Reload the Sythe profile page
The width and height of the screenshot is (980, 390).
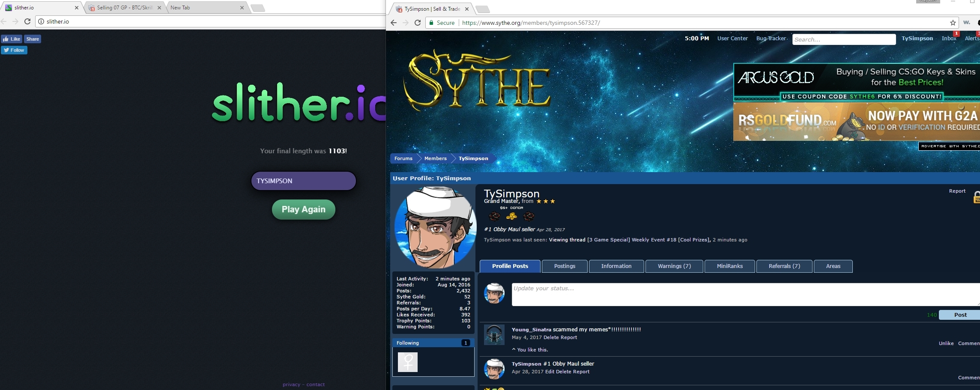click(418, 23)
